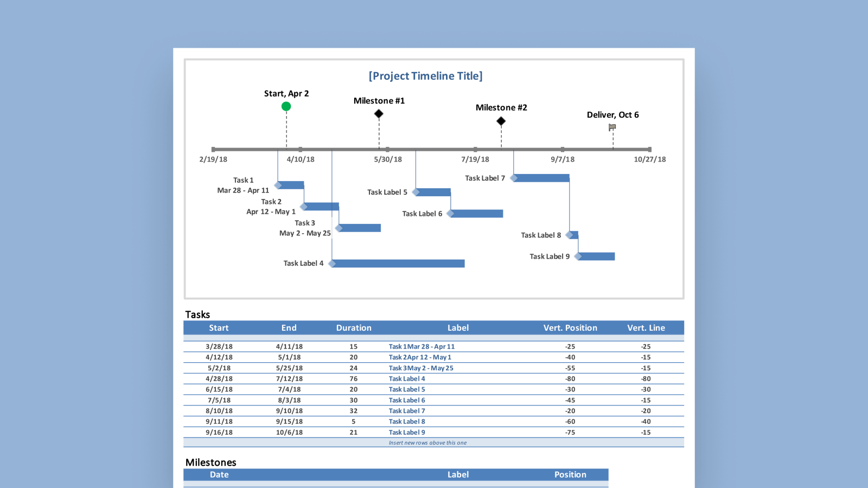Select the Milestone #2 diamond marker
Image resolution: width=868 pixels, height=488 pixels.
[x=501, y=121]
